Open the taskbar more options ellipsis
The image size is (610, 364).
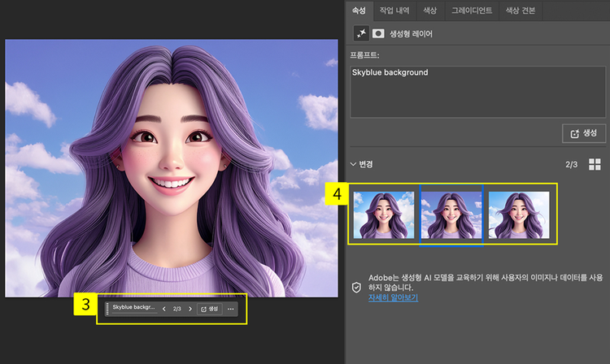pyautogui.click(x=231, y=309)
